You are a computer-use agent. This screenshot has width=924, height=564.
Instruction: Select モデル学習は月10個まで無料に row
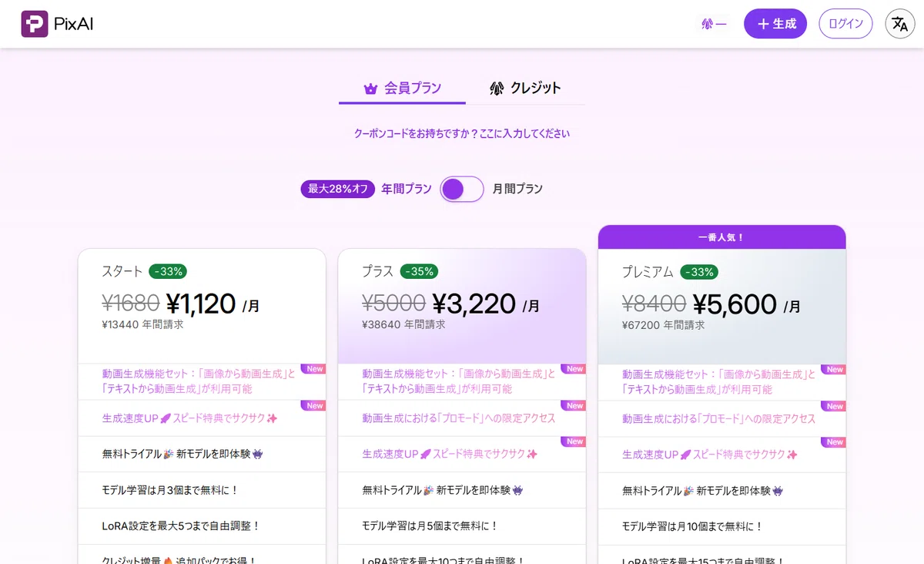pos(721,527)
